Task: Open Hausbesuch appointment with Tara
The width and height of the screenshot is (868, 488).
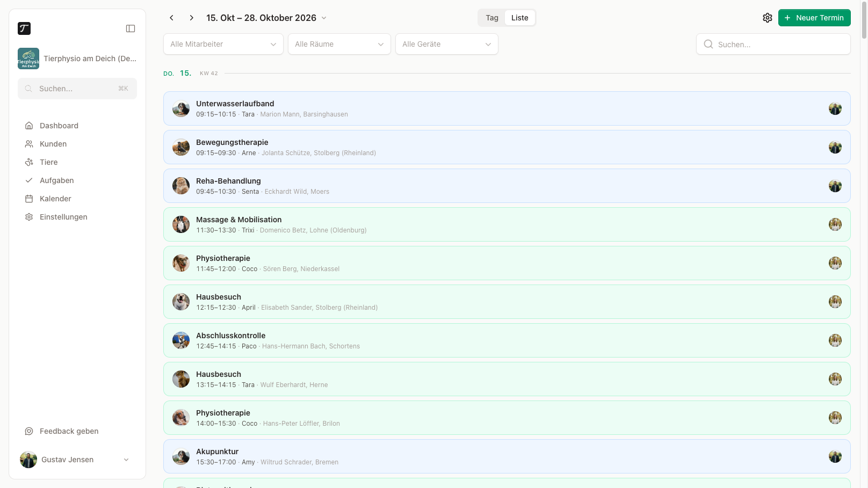Action: [507, 379]
